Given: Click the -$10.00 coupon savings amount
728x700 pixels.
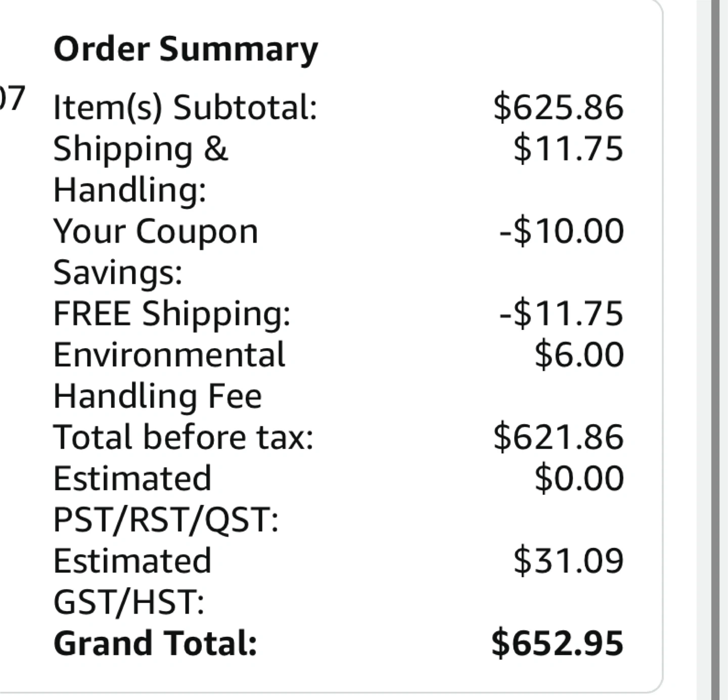Looking at the screenshot, I should coord(561,231).
